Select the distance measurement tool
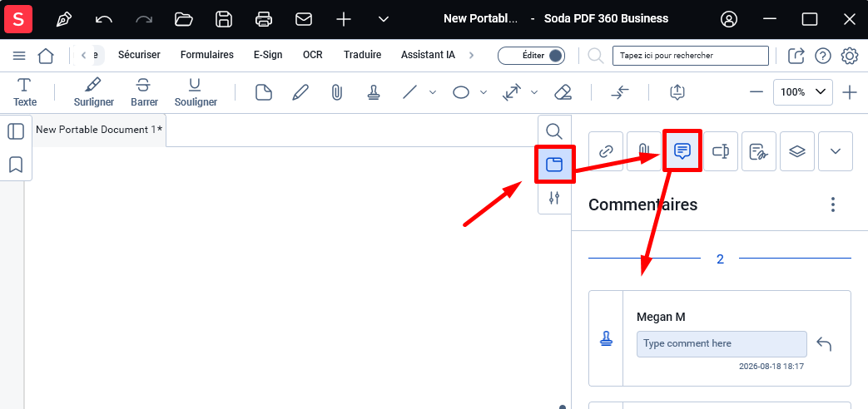Viewport: 868px width, 409px height. (x=512, y=92)
